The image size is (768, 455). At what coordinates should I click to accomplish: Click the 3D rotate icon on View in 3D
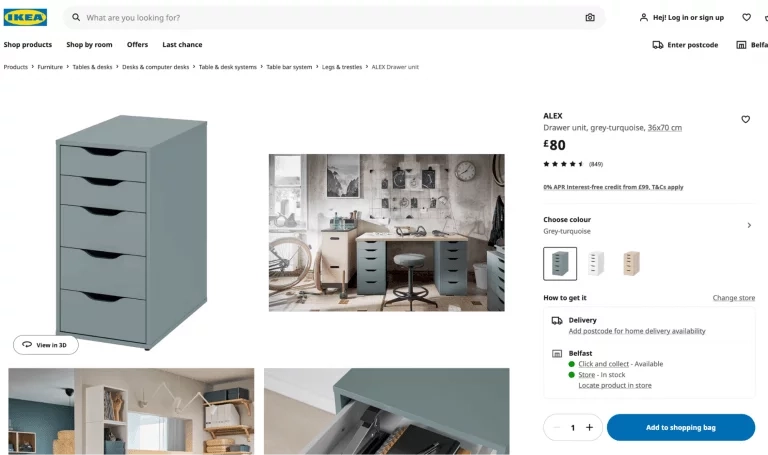click(27, 345)
